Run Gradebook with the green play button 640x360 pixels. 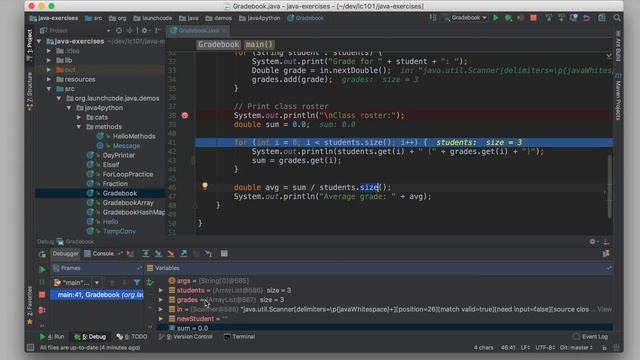(x=496, y=18)
